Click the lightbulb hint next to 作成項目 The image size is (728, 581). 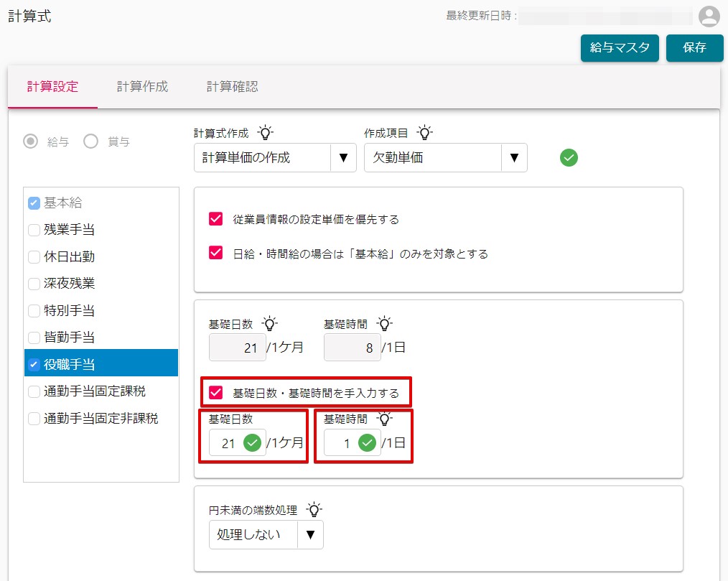pyautogui.click(x=424, y=133)
